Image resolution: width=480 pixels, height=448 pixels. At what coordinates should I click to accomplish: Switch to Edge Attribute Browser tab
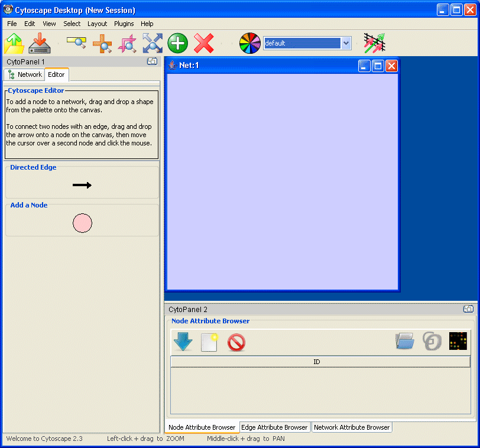click(274, 427)
